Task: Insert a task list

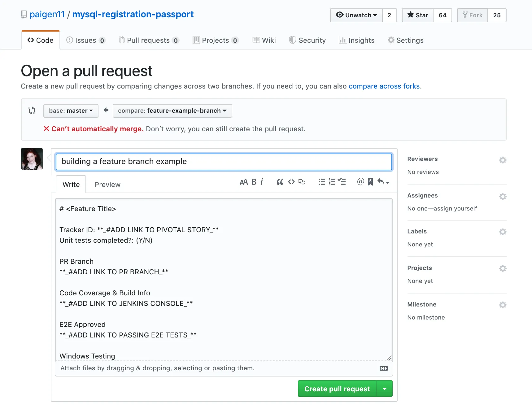Action: click(x=342, y=182)
